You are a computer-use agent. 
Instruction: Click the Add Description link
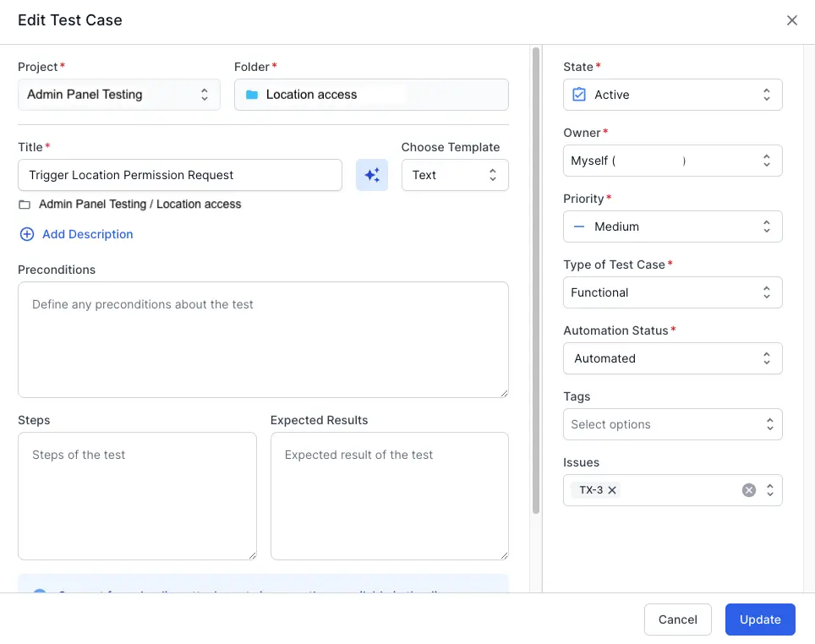click(87, 234)
